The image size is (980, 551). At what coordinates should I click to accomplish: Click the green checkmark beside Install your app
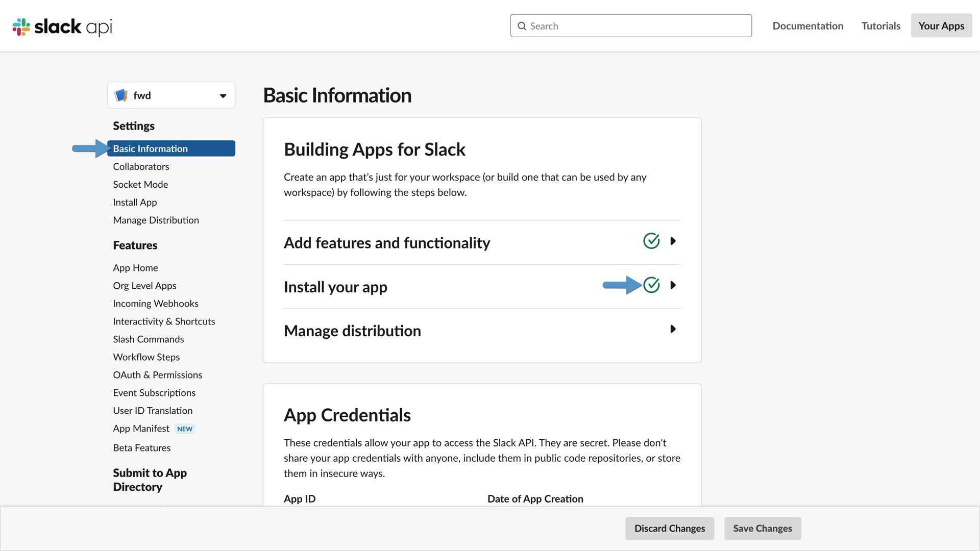651,285
